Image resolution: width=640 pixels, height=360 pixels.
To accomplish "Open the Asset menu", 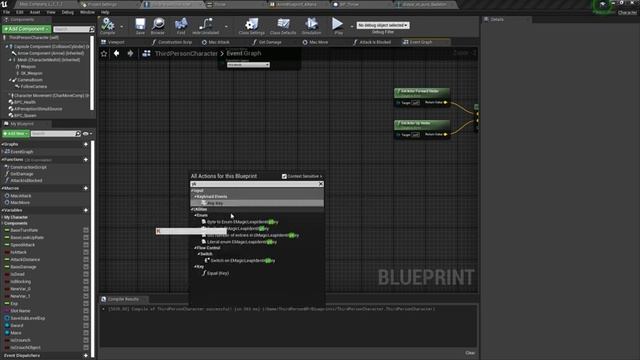I will coord(35,12).
